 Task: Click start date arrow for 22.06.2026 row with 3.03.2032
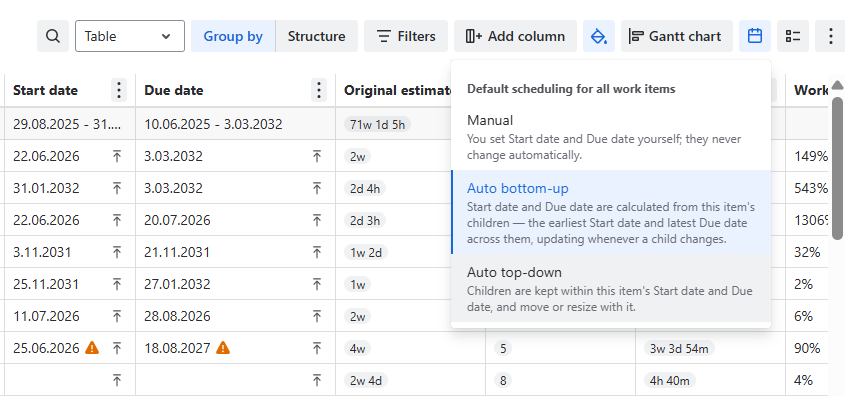pos(117,156)
